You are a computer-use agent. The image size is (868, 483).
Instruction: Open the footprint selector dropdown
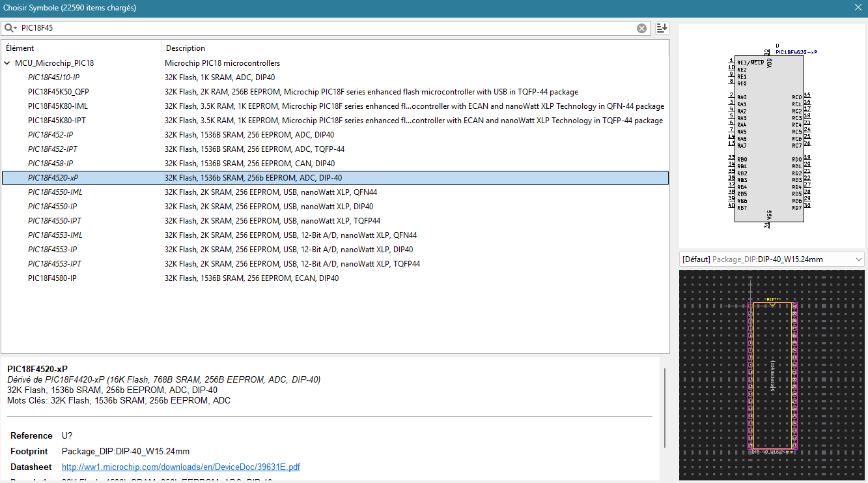(x=772, y=259)
